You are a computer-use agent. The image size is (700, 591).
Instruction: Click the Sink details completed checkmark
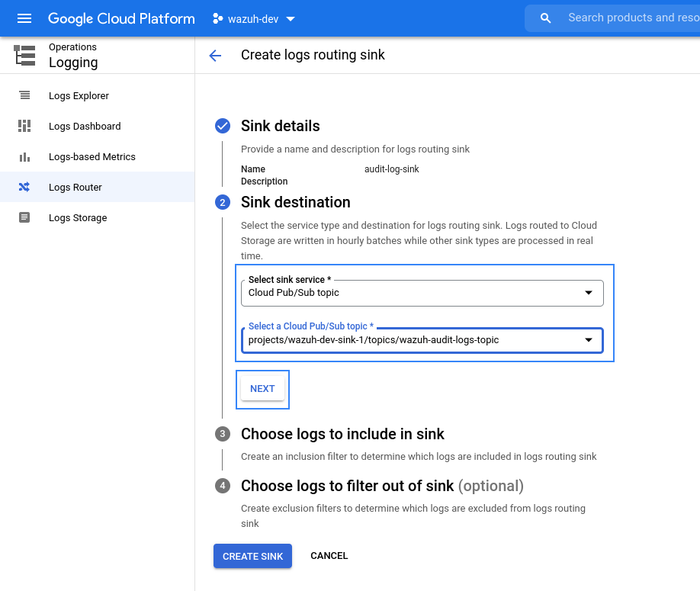coord(223,126)
